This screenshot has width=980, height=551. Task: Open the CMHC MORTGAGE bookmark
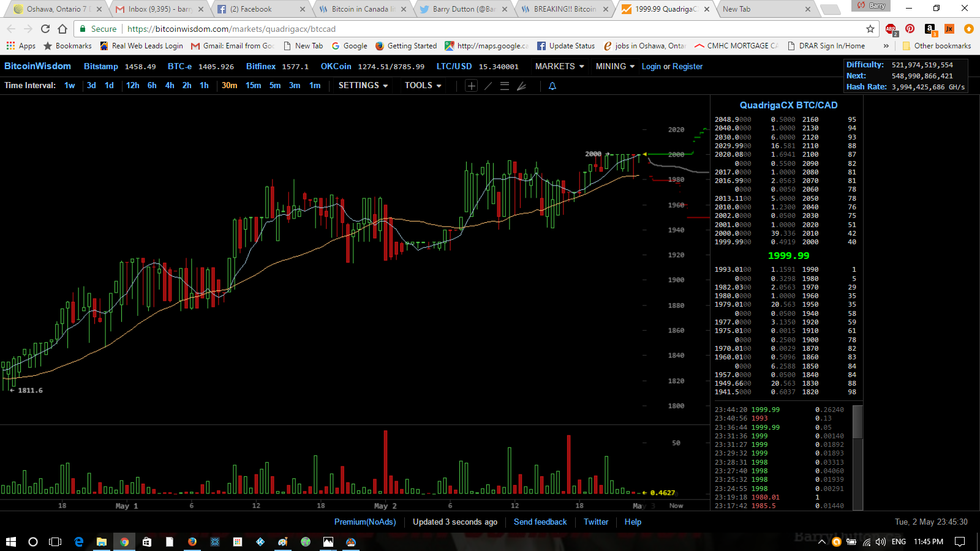[x=737, y=46]
